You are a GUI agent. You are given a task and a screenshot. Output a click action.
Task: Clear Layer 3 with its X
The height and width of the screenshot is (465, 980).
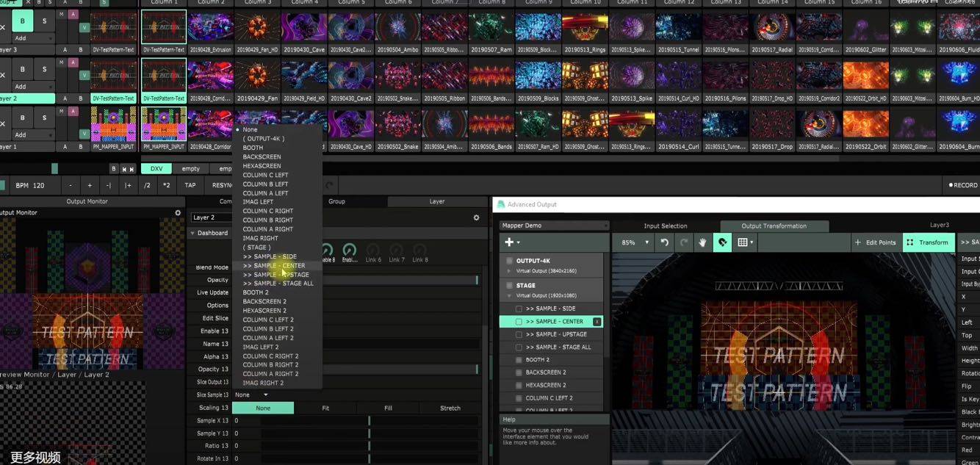tap(3, 28)
